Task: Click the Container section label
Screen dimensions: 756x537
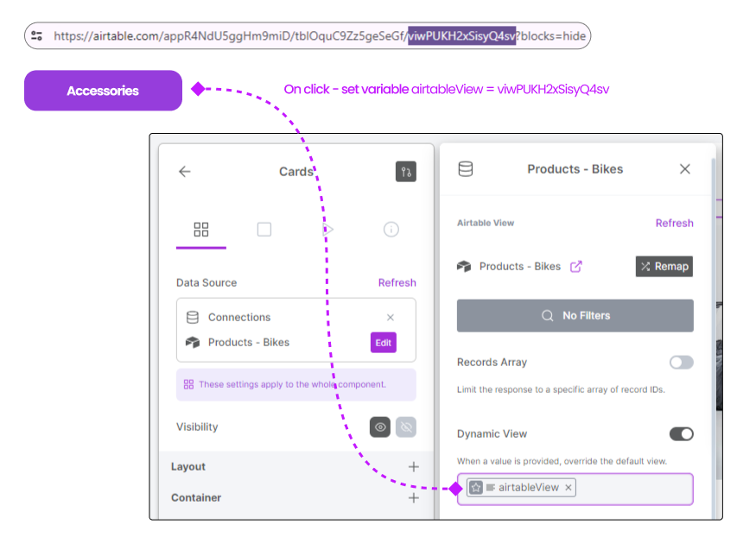Action: 196,498
